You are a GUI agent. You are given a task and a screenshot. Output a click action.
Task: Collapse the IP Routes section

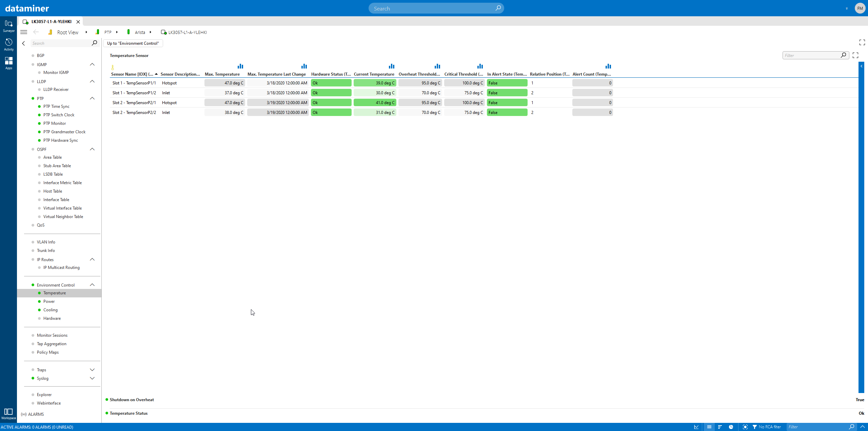[x=92, y=259]
